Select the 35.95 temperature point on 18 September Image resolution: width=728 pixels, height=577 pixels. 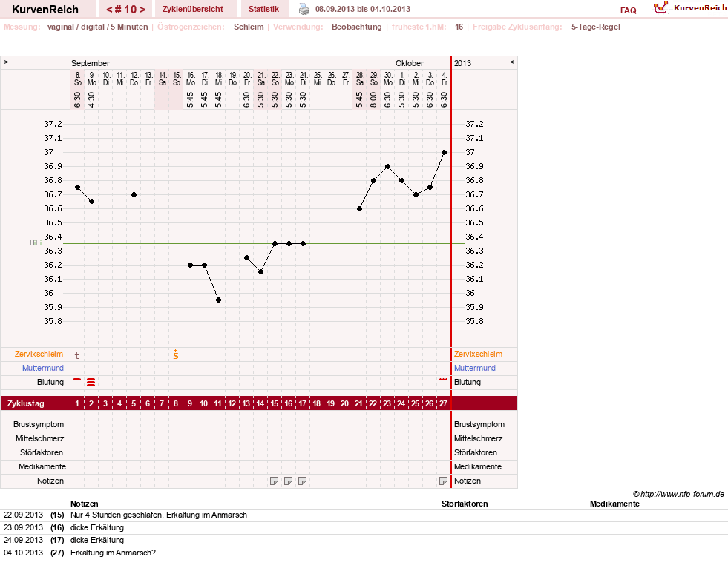coord(219,300)
